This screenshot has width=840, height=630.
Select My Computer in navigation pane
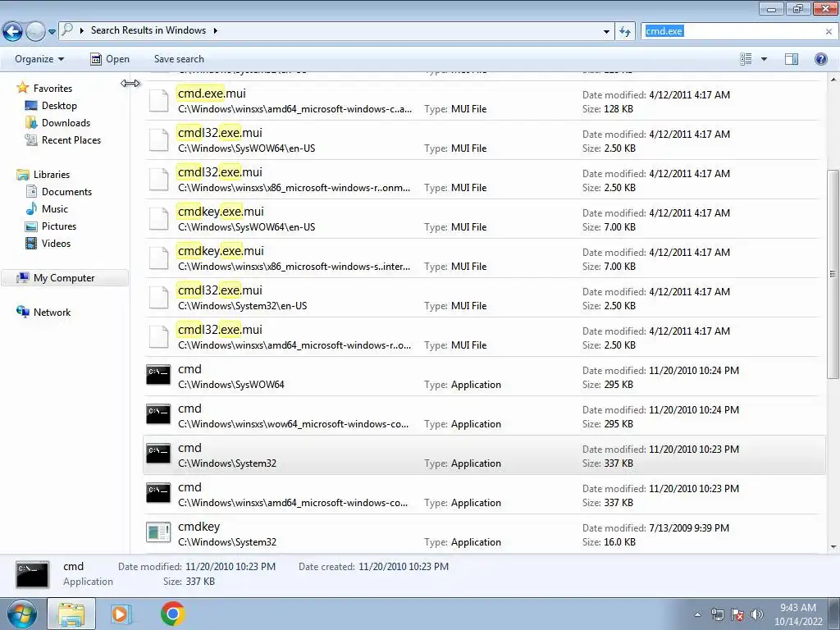(x=64, y=278)
